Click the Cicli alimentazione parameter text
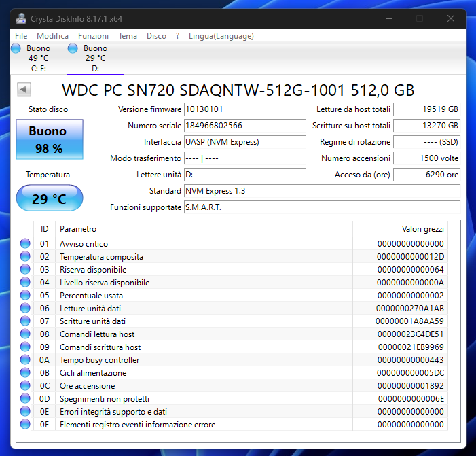This screenshot has height=456, width=476. [93, 373]
